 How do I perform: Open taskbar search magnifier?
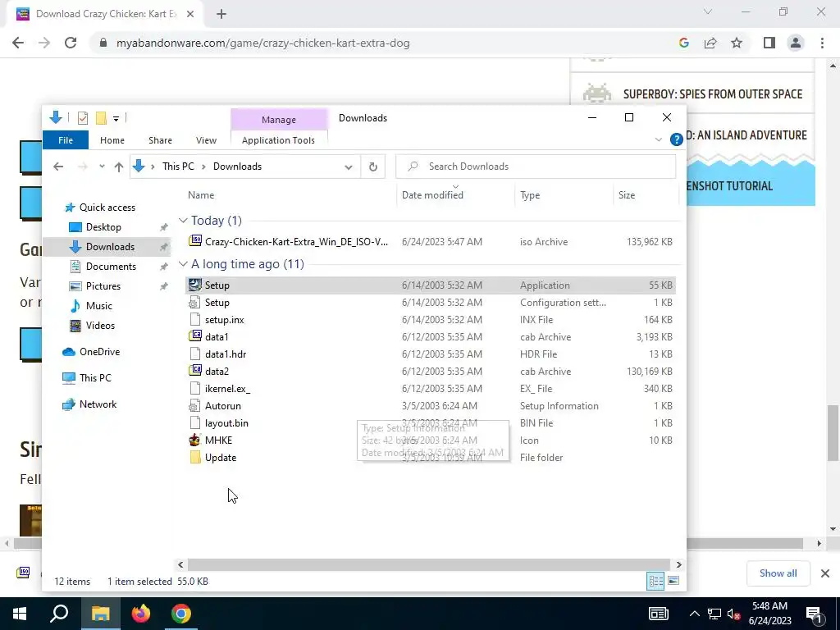coord(59,614)
